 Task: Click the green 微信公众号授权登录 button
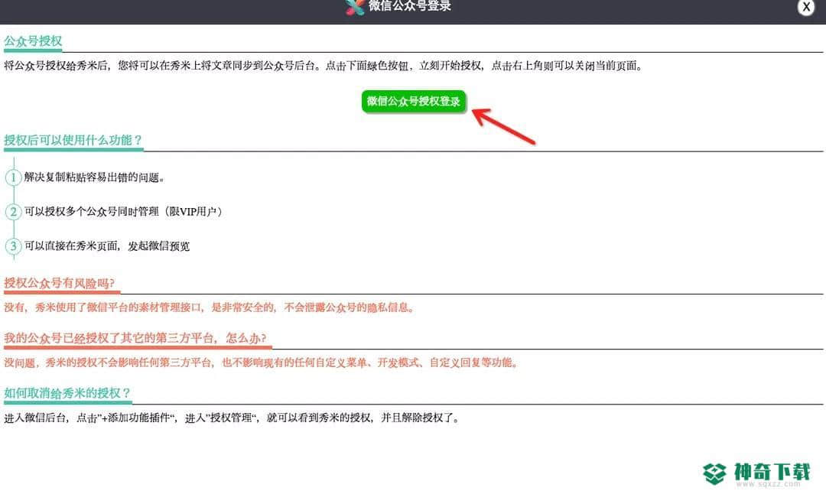point(414,101)
